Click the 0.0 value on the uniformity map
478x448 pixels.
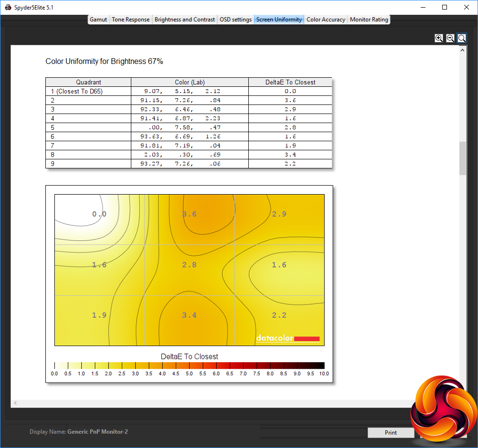click(99, 214)
